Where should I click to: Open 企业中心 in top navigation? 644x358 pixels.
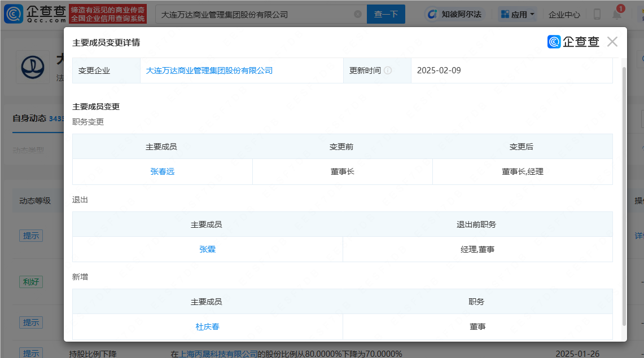pyautogui.click(x=564, y=14)
